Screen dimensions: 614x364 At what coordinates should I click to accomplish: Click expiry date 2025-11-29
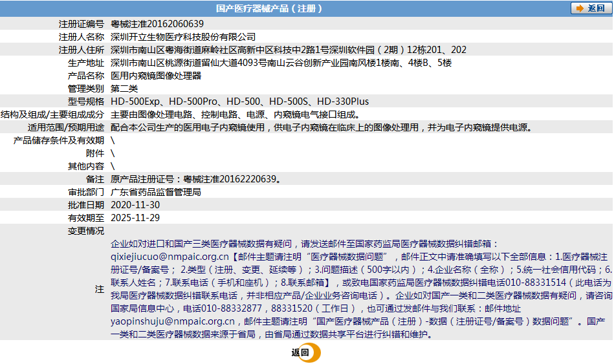pyautogui.click(x=135, y=218)
